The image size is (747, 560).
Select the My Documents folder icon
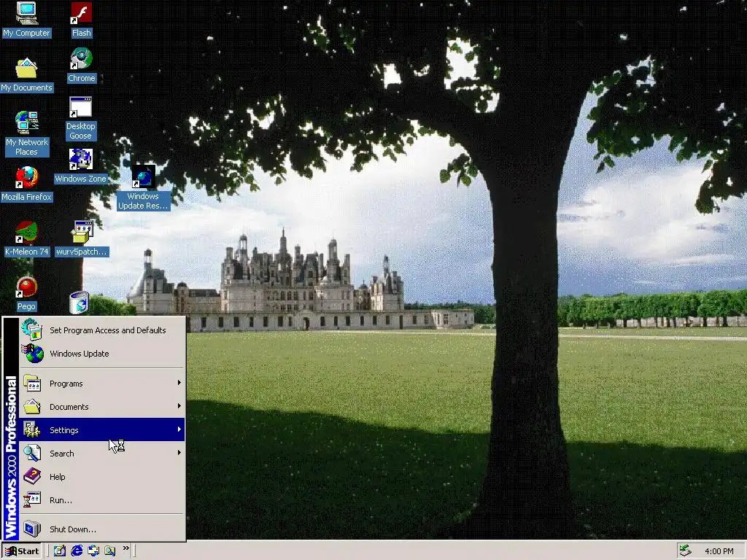click(x=26, y=68)
